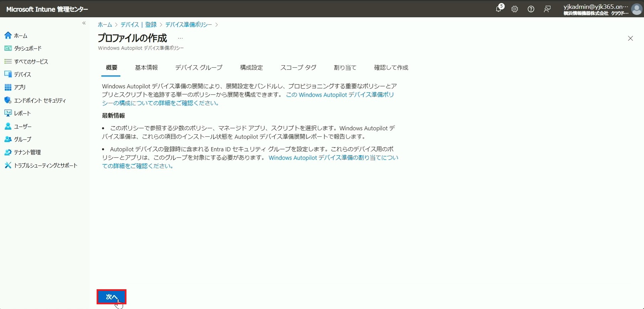The height and width of the screenshot is (309, 644).
Task: Open グループ label in the sidebar
Action: (23, 139)
